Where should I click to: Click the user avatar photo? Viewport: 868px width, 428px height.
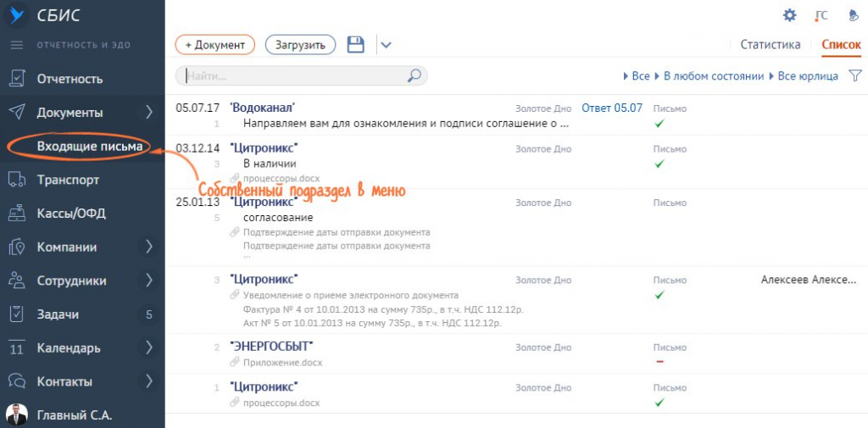17,414
